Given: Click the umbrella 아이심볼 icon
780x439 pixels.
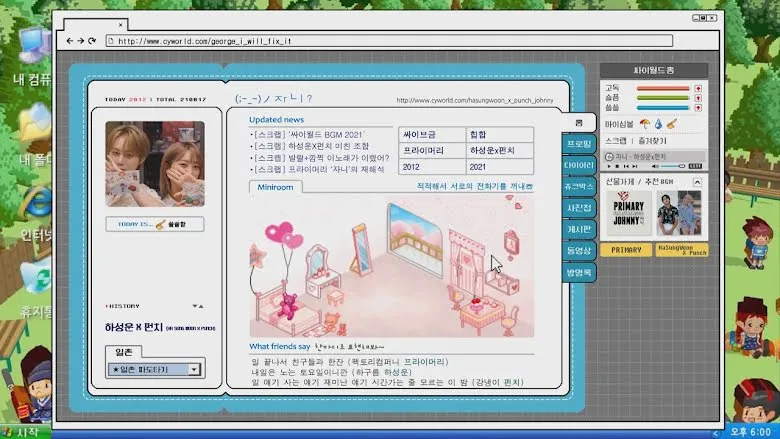Looking at the screenshot, I should coord(645,124).
